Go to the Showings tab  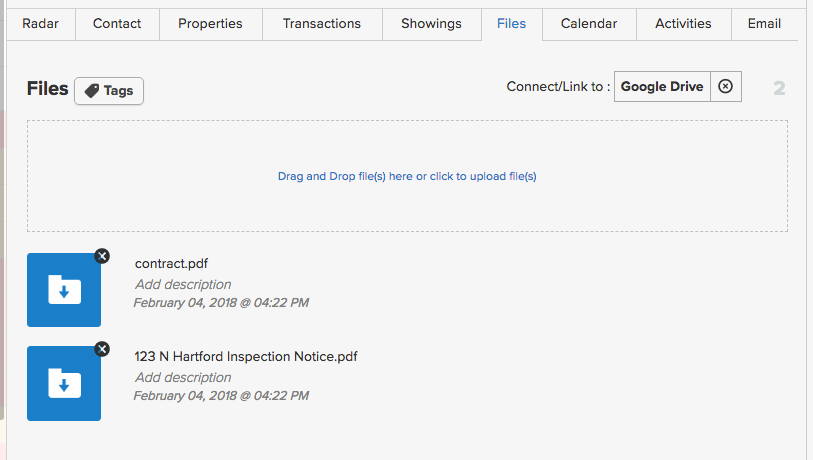pos(431,24)
